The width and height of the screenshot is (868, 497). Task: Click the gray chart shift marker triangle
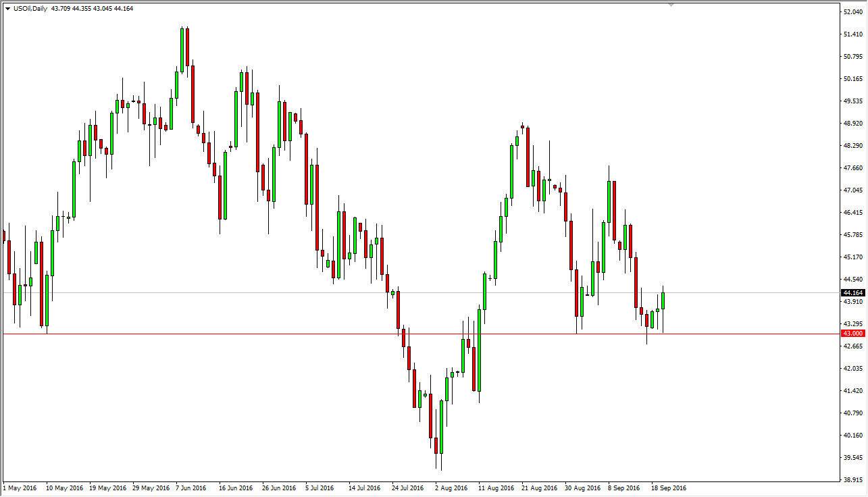pos(671,5)
